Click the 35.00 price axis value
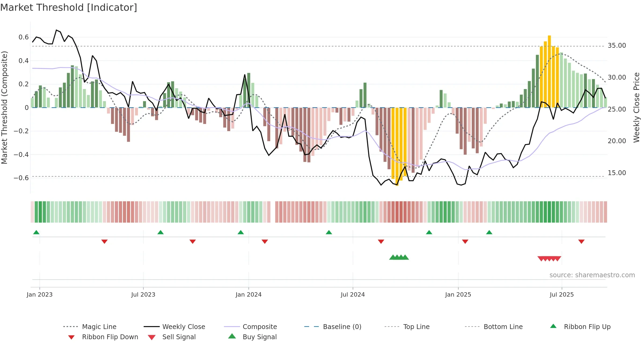 coord(617,46)
